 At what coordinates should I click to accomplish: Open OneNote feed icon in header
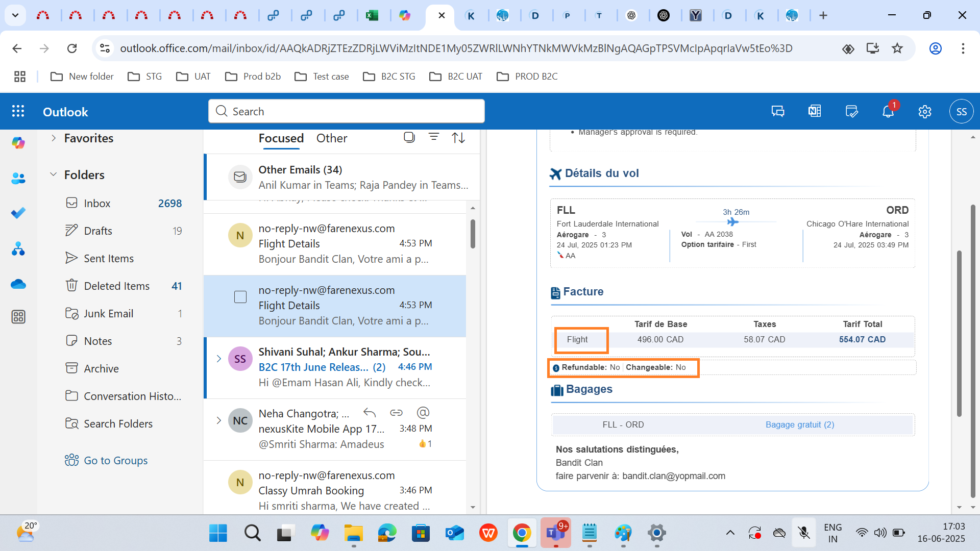click(815, 111)
